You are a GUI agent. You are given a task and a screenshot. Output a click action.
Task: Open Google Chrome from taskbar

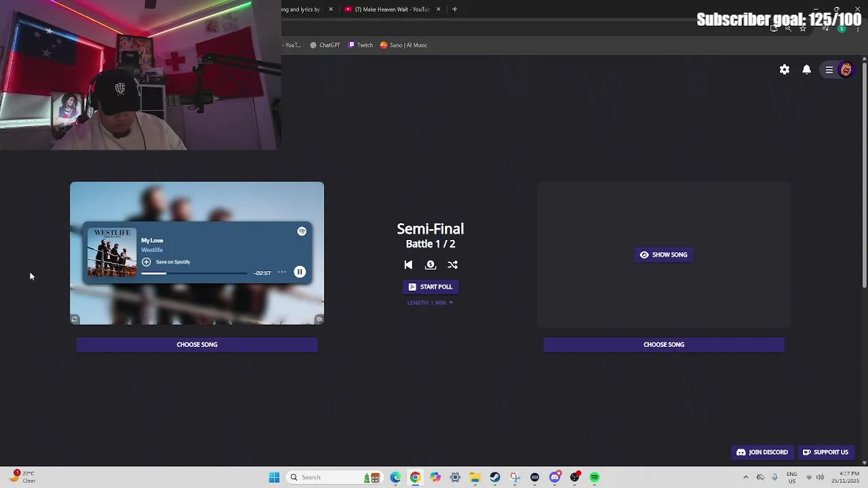coord(415,477)
